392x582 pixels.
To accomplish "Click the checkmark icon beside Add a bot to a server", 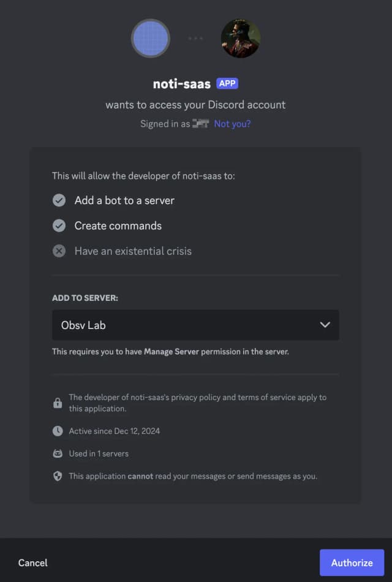I will [59, 200].
